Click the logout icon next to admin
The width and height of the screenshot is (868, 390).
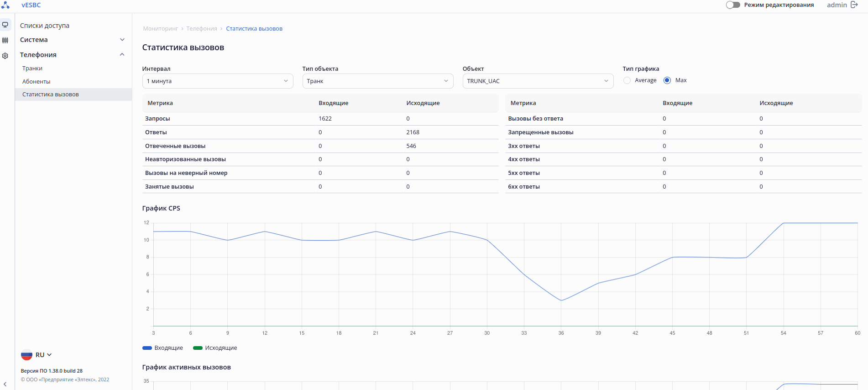854,5
